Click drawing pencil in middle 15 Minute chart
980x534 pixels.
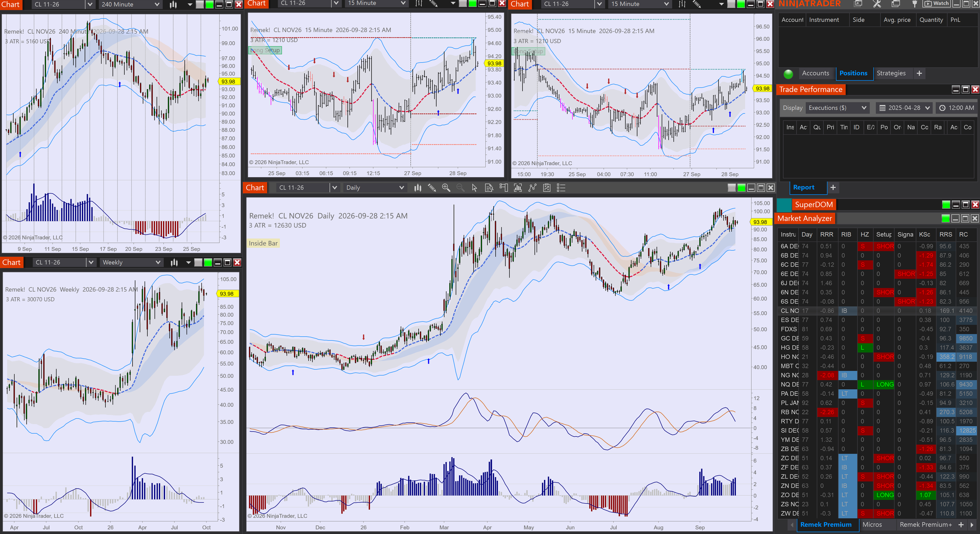tap(433, 4)
